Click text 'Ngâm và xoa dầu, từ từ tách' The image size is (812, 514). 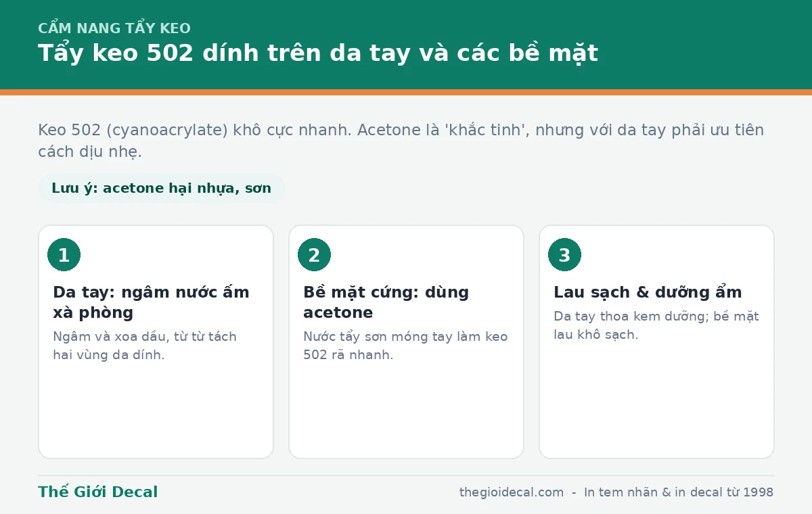coord(145,336)
